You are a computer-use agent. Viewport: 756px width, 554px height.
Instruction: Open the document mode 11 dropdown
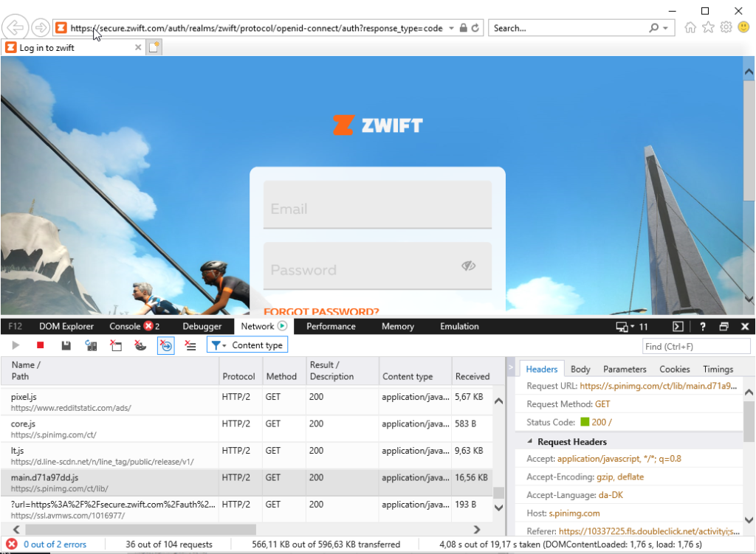coord(632,327)
